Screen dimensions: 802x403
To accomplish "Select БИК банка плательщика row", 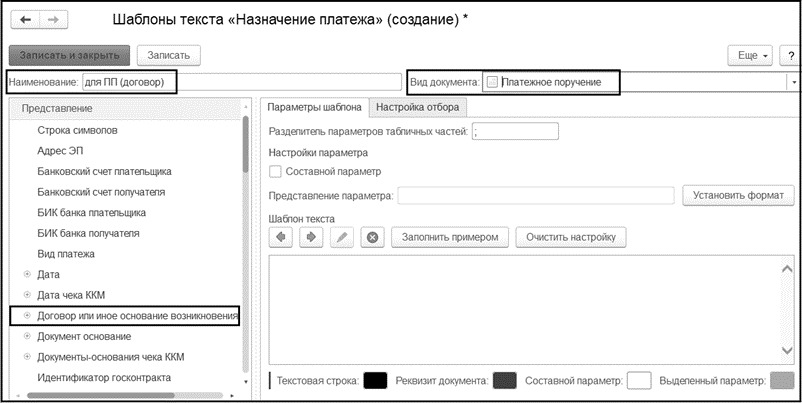I will click(x=126, y=213).
